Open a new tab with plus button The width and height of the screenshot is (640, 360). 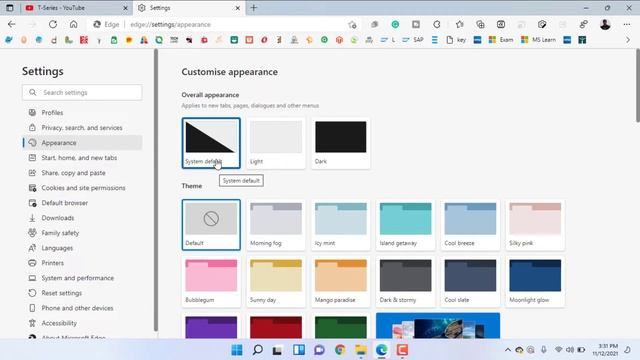click(253, 8)
